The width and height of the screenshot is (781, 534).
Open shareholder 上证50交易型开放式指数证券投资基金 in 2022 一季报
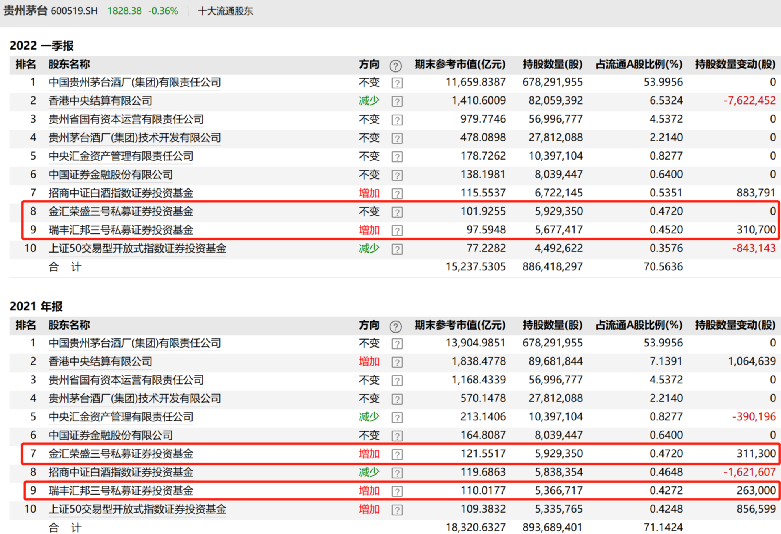point(137,248)
